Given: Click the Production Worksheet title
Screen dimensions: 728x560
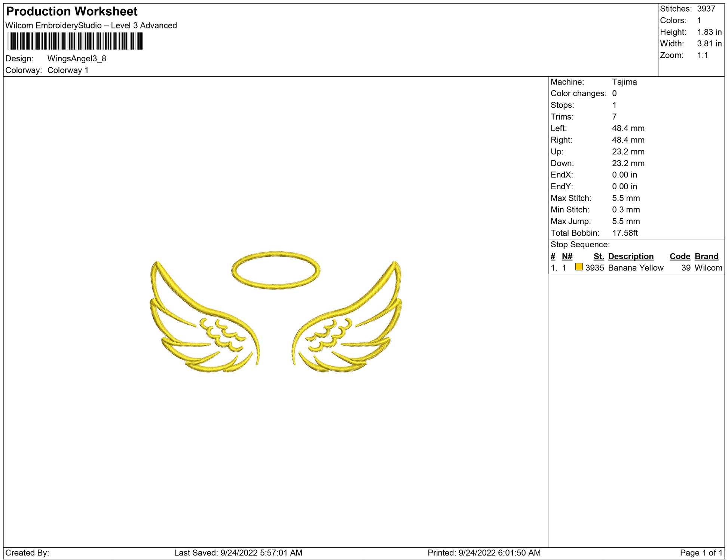Looking at the screenshot, I should [72, 12].
